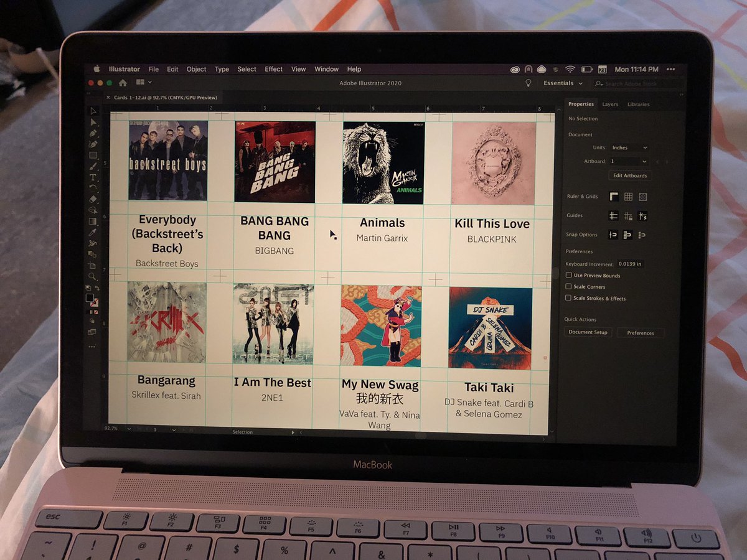Viewport: 747px width, 560px height.
Task: Click the Taki Taki title text
Action: click(489, 388)
